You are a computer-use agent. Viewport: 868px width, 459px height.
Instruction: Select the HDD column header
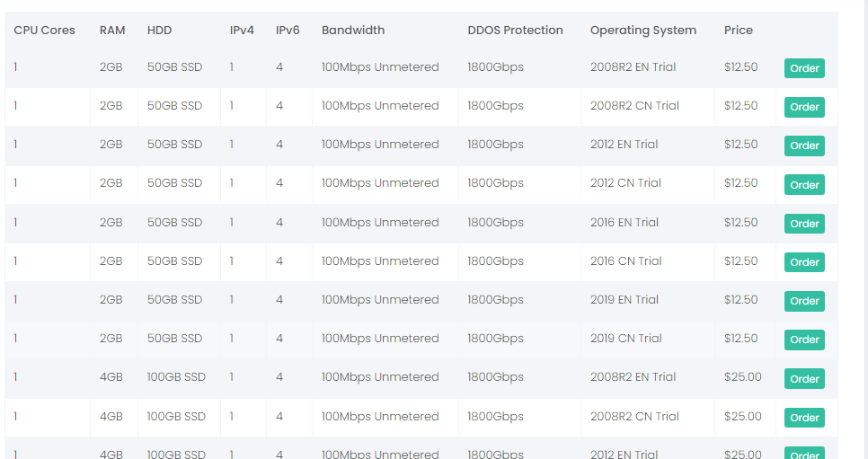tap(159, 31)
